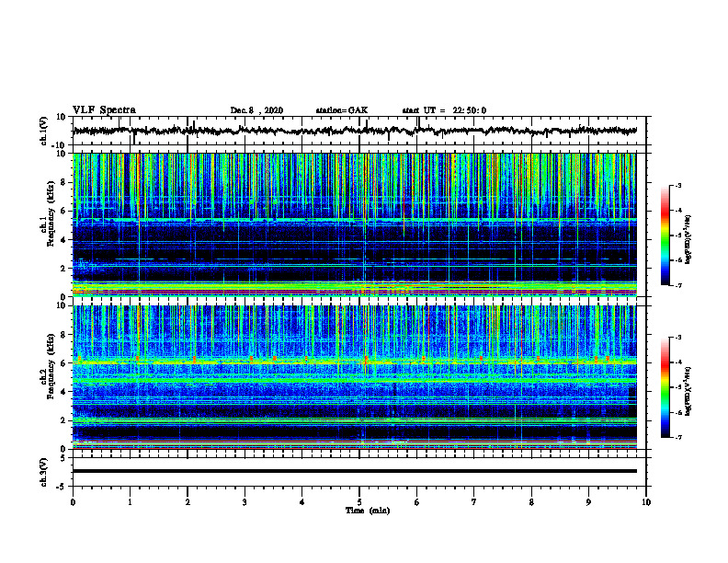Click the ch.1 spectrogram color scale bar
Image resolution: width=728 pixels, height=563 pixels.
[x=665, y=236]
